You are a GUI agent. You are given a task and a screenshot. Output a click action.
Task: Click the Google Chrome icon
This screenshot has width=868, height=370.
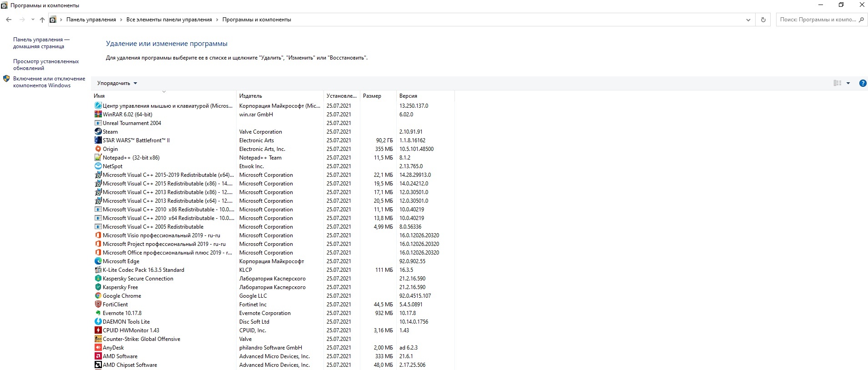point(98,296)
